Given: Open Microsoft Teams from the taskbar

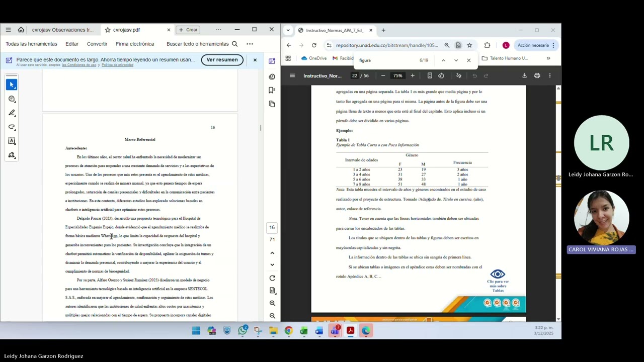Looking at the screenshot, I should coord(335,330).
